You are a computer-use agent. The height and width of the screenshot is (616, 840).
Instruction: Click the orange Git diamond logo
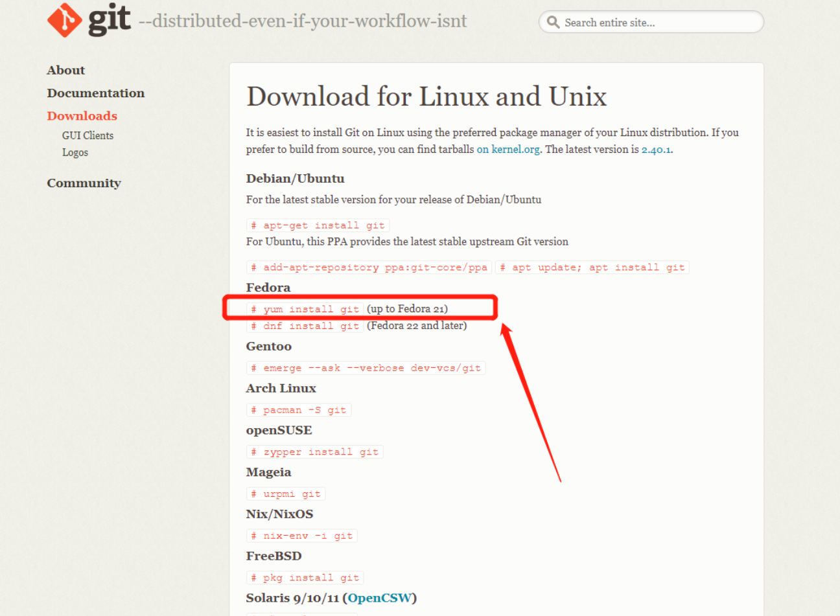pos(64,20)
